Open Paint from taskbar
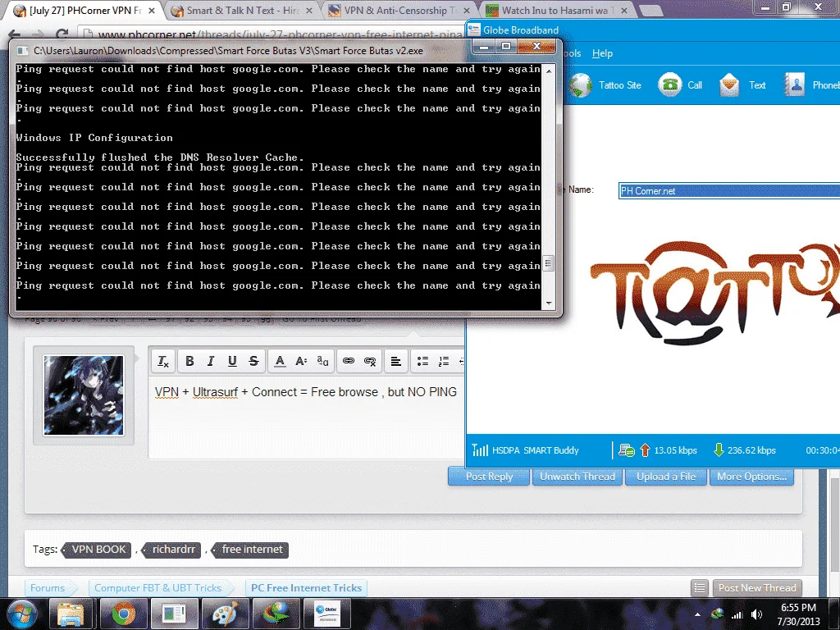The image size is (840, 630). (x=225, y=614)
